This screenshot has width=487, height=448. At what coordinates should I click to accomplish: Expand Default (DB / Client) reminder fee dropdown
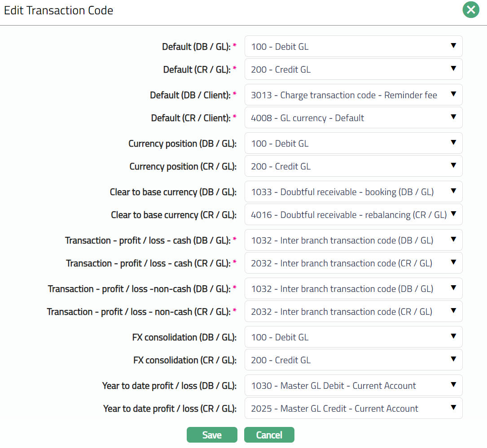(x=353, y=95)
